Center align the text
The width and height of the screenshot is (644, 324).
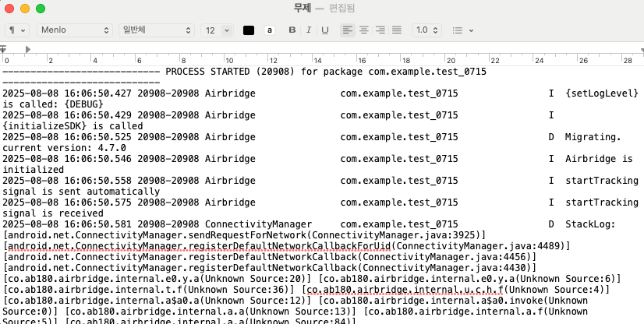(364, 30)
